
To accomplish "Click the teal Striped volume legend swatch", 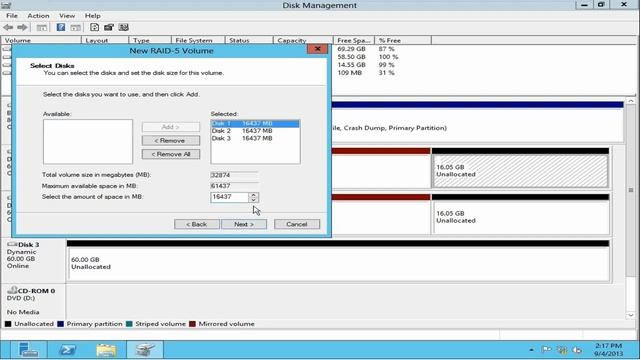I will (129, 324).
